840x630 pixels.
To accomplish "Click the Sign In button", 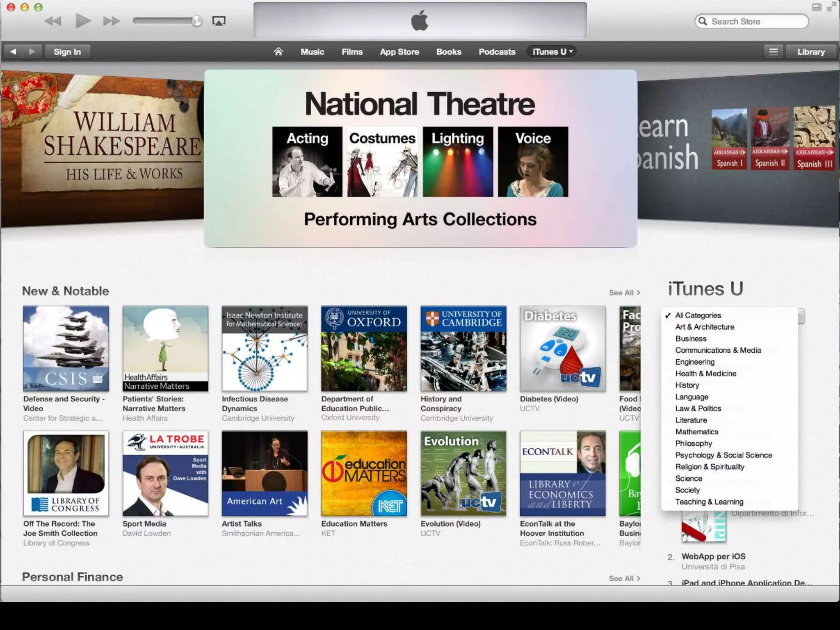I will pyautogui.click(x=67, y=52).
